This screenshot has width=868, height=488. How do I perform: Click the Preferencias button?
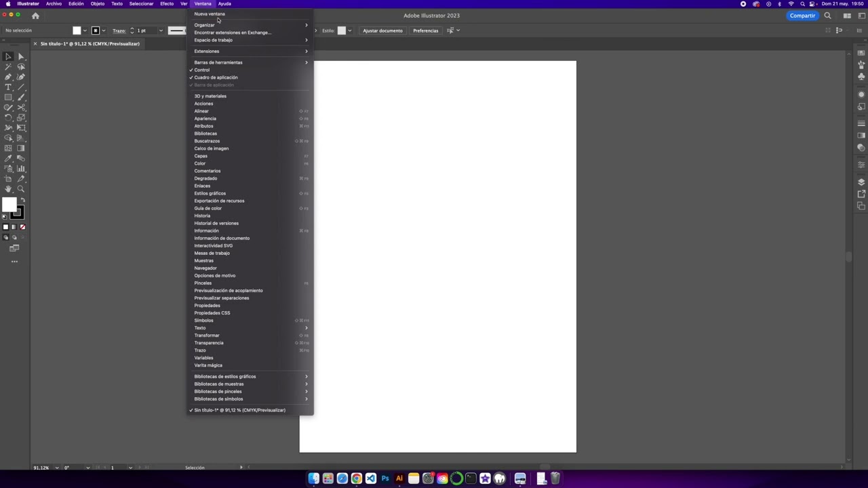pyautogui.click(x=426, y=30)
